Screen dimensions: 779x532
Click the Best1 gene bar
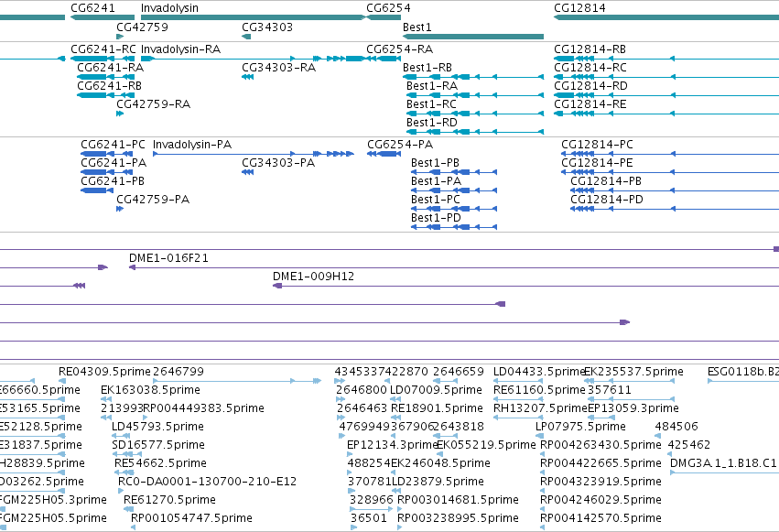[473, 37]
